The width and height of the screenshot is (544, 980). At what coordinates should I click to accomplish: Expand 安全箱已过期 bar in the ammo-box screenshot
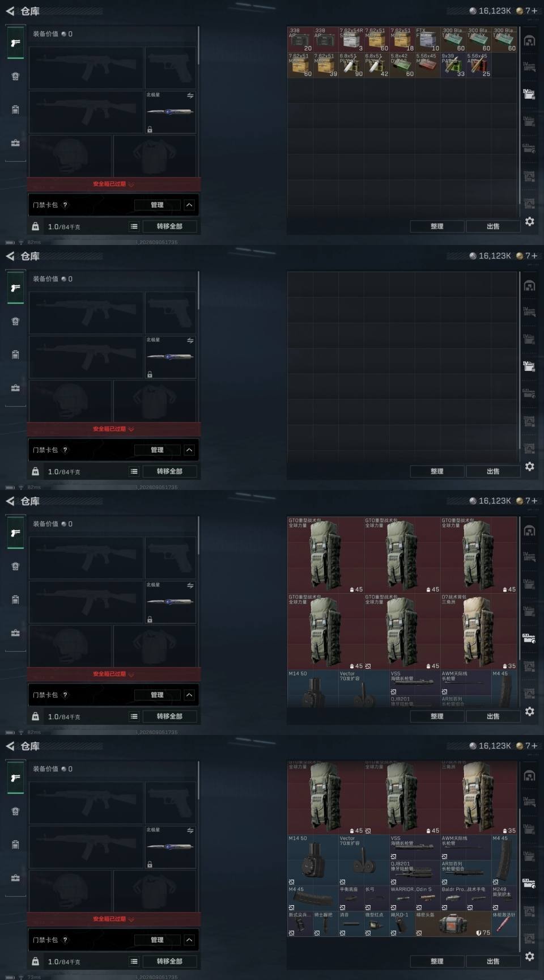point(113,184)
